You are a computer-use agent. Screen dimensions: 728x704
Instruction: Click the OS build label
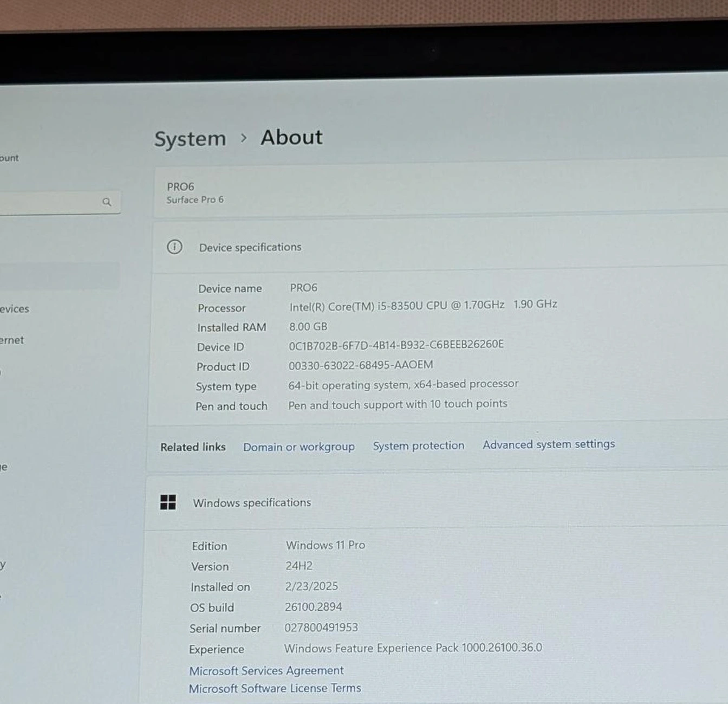tap(212, 608)
